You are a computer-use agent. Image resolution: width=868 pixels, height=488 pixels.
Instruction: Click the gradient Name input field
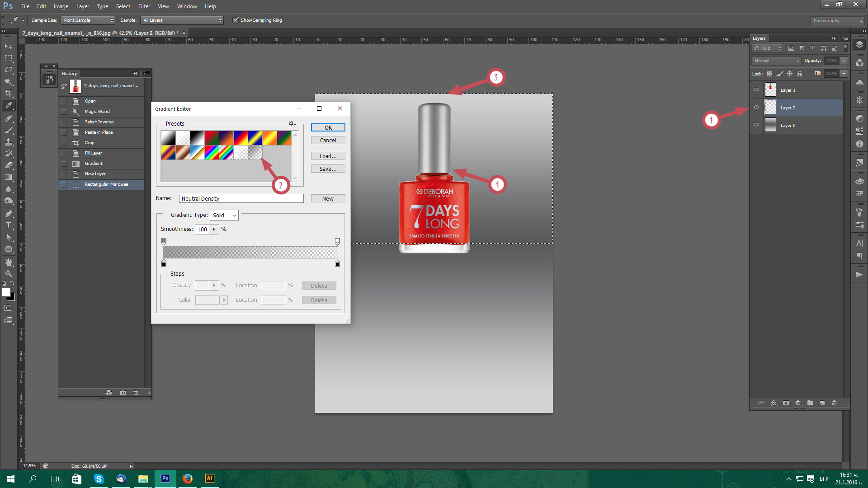(241, 199)
